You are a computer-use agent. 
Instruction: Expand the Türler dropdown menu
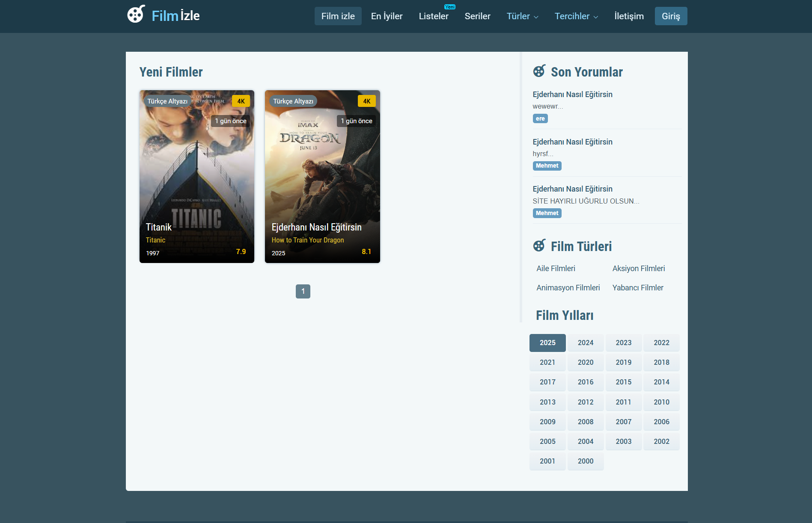pos(522,16)
